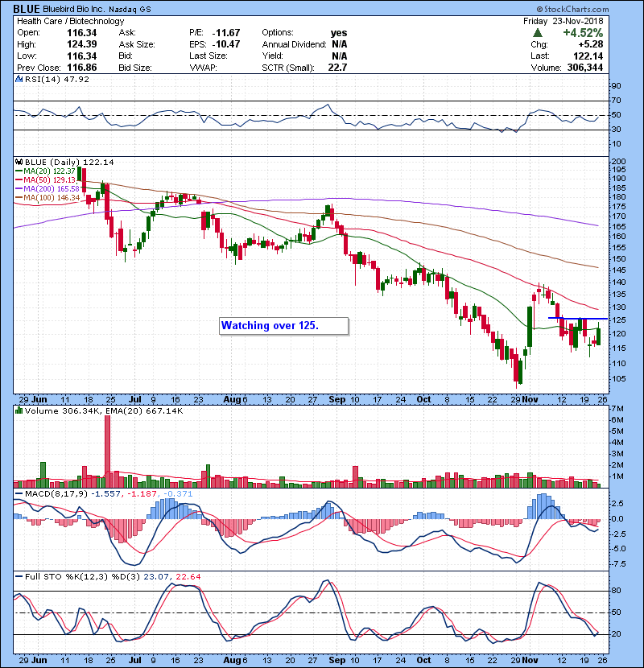Viewport: 644px width, 668px height.
Task: Click the Chg value +5.28
Action: 590,44
